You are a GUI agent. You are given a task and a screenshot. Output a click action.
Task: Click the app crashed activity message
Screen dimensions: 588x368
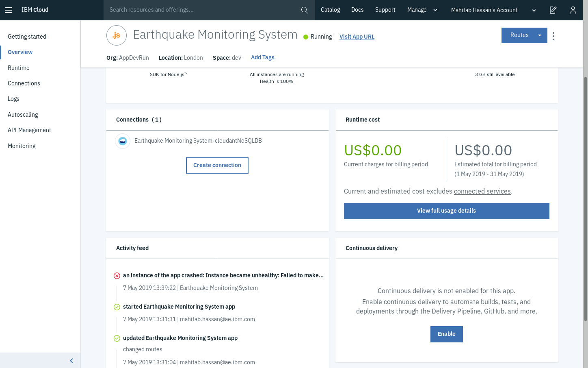coord(223,275)
